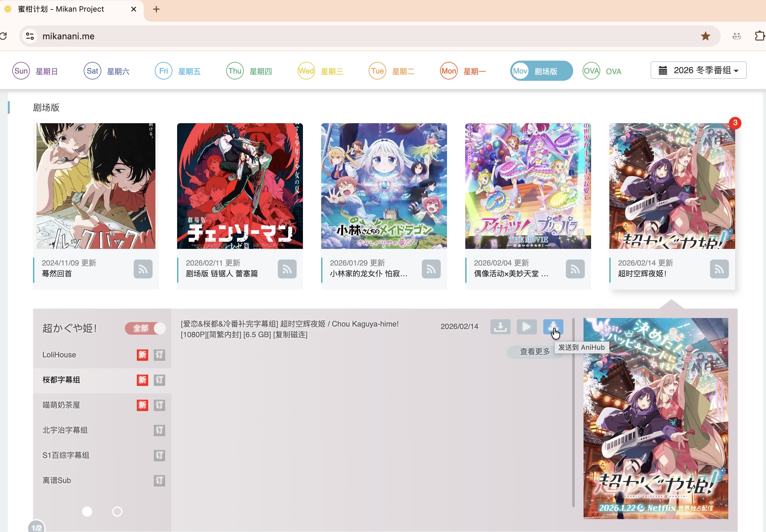Click the 查看更多 button
The height and width of the screenshot is (532, 766).
click(534, 352)
